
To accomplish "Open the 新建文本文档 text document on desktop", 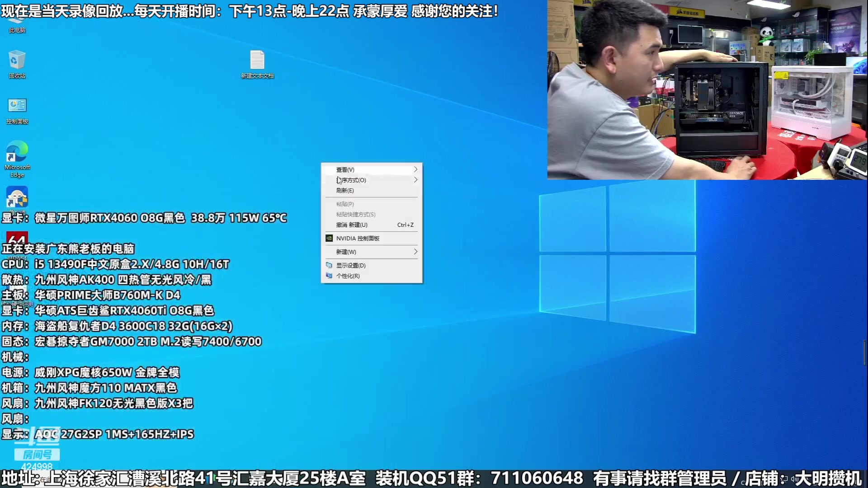I will (257, 61).
